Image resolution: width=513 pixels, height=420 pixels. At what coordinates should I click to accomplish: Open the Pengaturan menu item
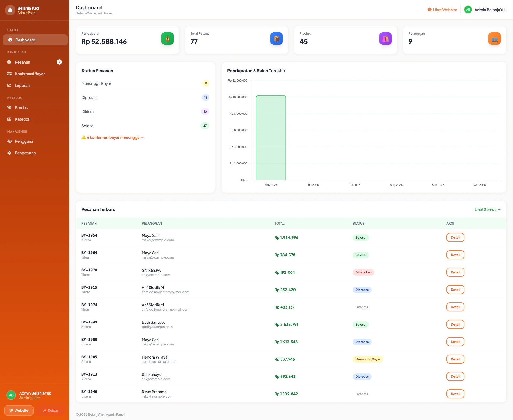pyautogui.click(x=35, y=153)
